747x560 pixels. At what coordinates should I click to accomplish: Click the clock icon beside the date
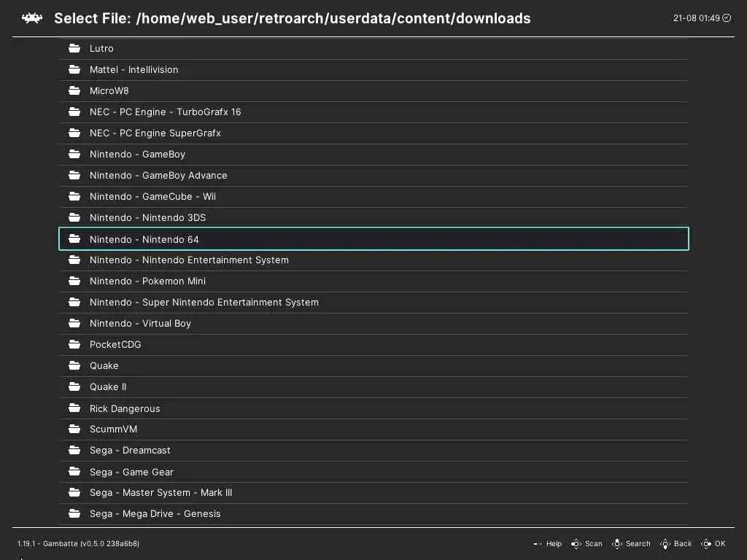coord(727,18)
